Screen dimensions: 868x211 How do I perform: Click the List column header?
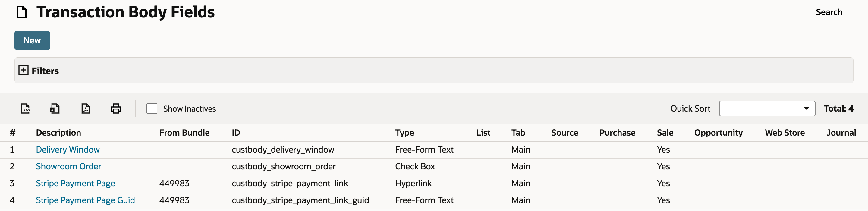(483, 133)
